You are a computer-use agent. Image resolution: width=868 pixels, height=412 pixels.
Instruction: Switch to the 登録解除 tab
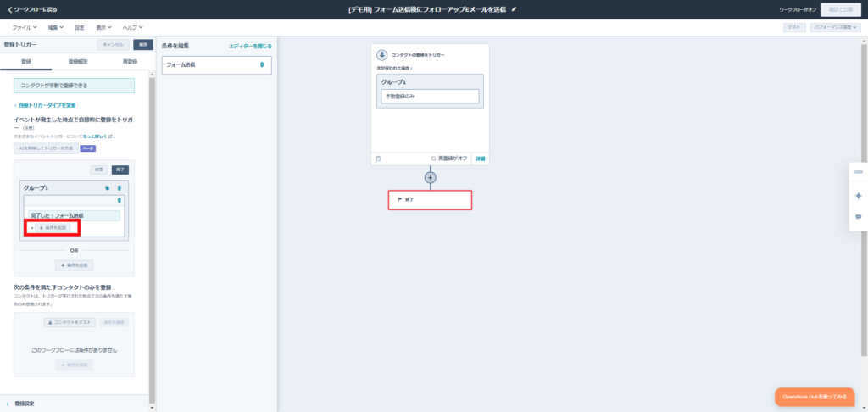(77, 62)
